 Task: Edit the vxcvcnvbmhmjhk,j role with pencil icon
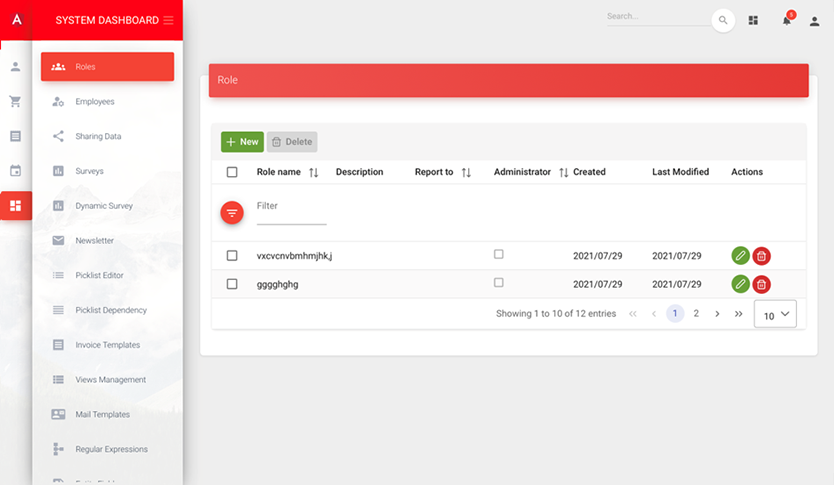coord(740,256)
